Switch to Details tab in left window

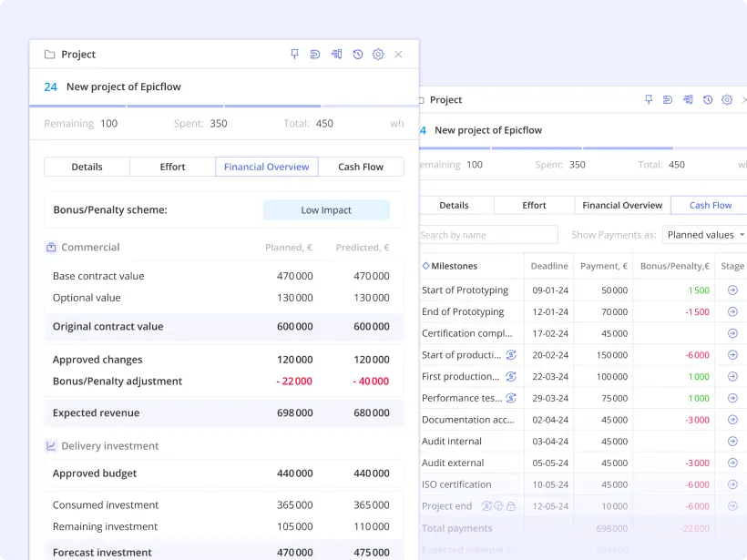pyautogui.click(x=87, y=167)
